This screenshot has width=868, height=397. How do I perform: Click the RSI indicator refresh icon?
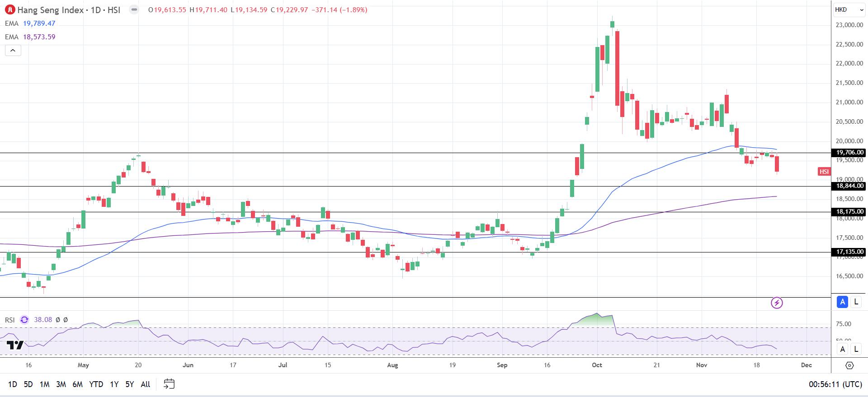point(24,320)
